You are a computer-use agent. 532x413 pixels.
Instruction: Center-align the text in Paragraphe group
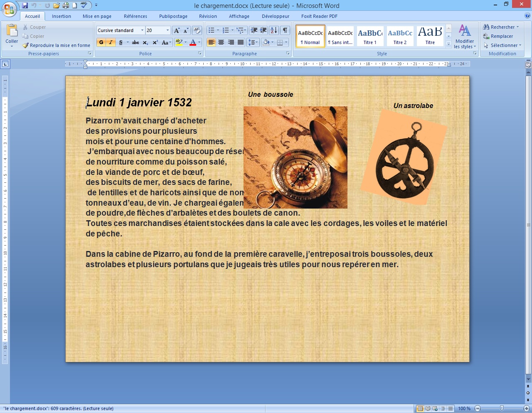coord(221,42)
